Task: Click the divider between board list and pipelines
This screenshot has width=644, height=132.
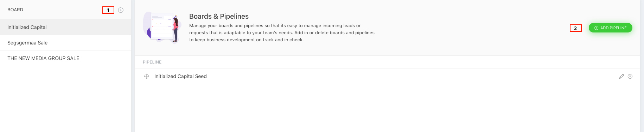Action: pyautogui.click(x=133, y=66)
